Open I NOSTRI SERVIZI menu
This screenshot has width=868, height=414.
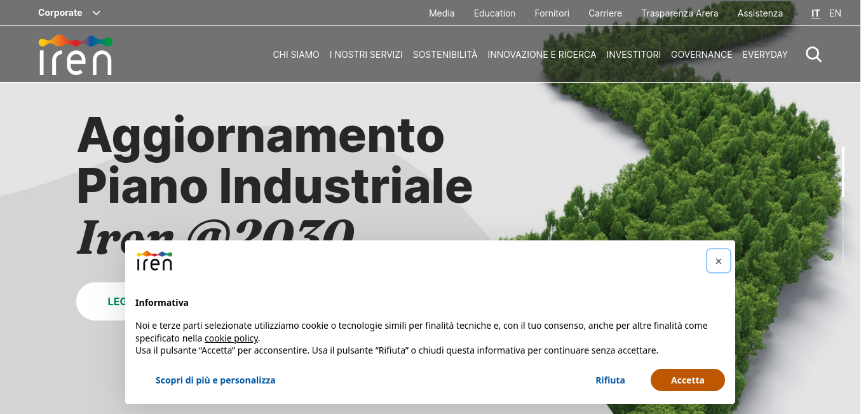pyautogui.click(x=366, y=55)
